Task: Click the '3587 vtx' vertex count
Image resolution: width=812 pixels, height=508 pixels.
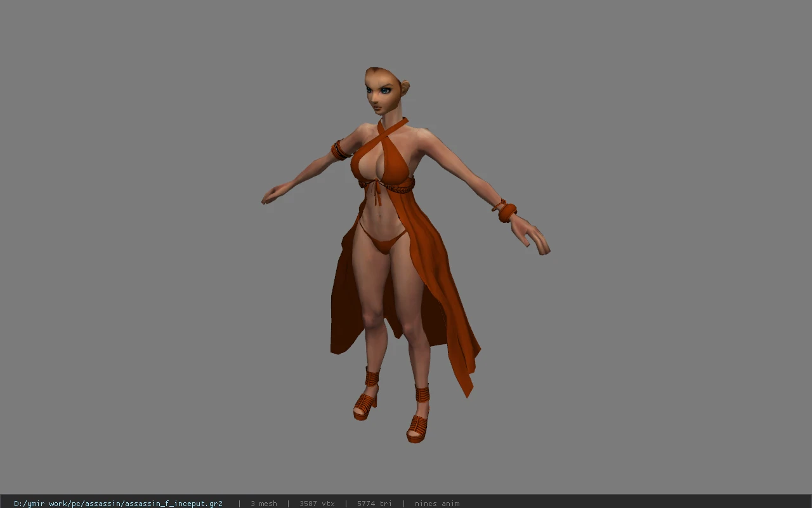Action: [x=317, y=504]
